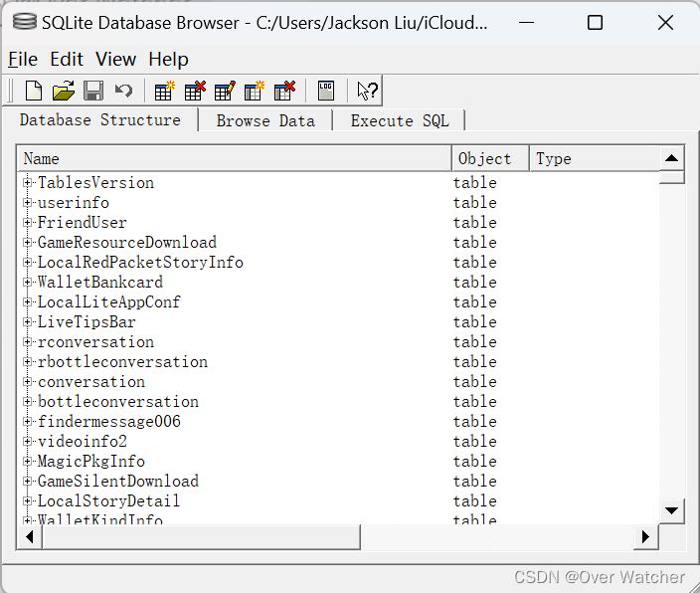
Task: Switch to the Database Structure tab
Action: [100, 120]
